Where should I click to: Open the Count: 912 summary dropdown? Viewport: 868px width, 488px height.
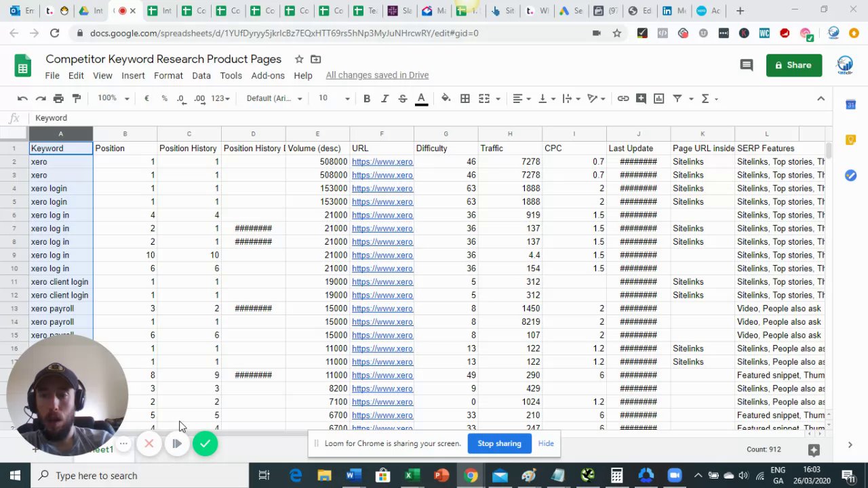764,449
